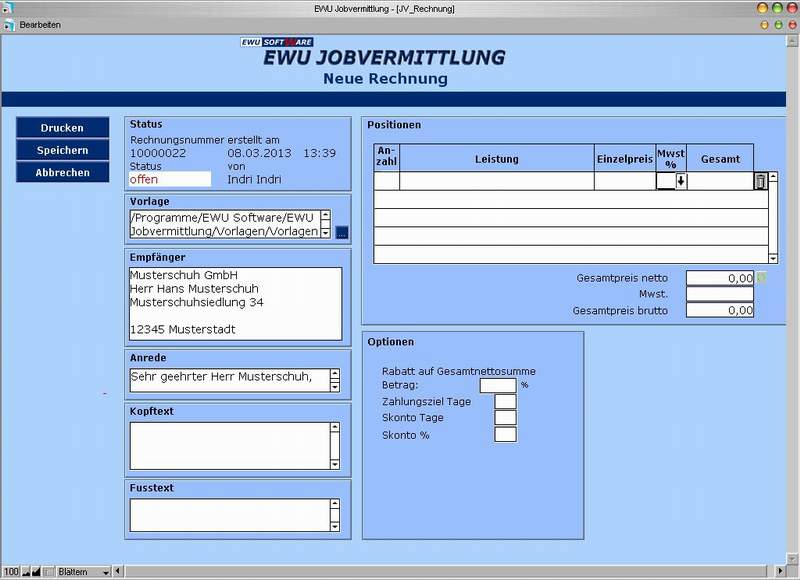Click the Einzelpreis field in the first row
The width and height of the screenshot is (800, 580).
coord(625,181)
